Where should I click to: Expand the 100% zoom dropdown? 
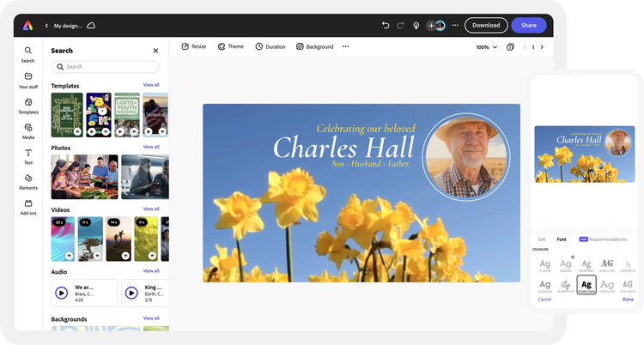click(486, 47)
